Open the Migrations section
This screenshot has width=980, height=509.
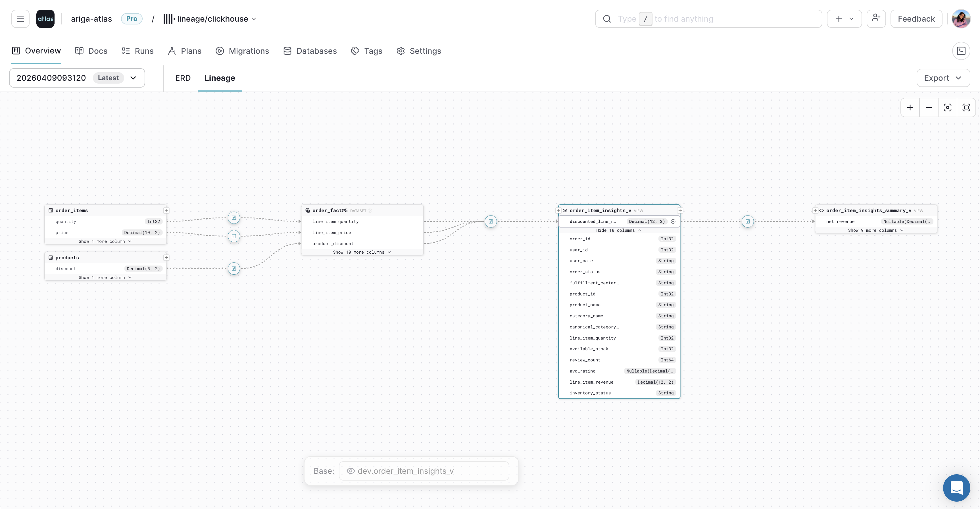coord(242,51)
